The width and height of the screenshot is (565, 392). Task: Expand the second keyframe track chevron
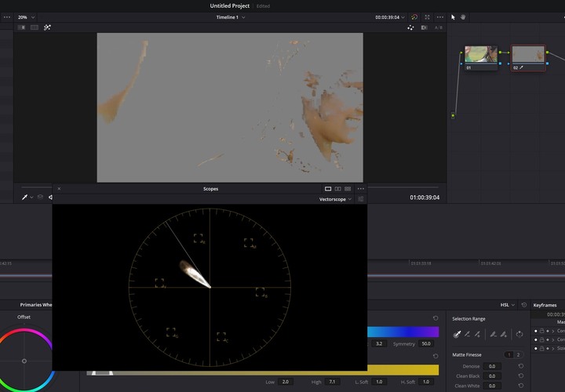553,339
